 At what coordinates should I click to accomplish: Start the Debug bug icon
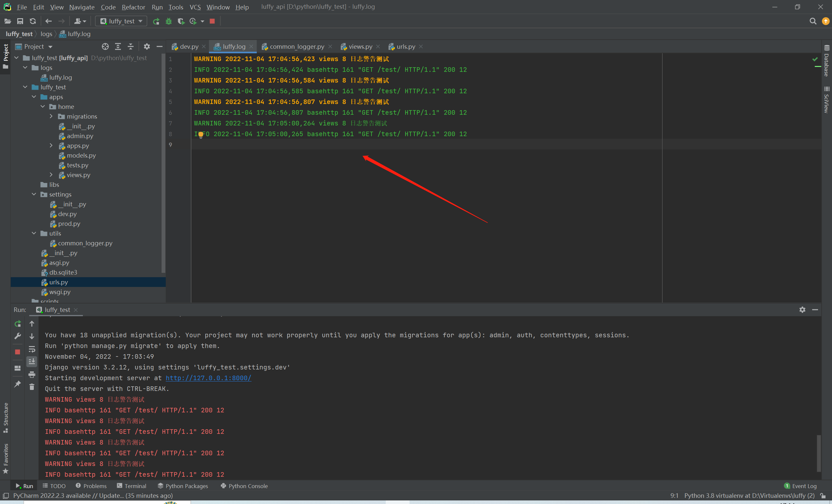pos(168,21)
